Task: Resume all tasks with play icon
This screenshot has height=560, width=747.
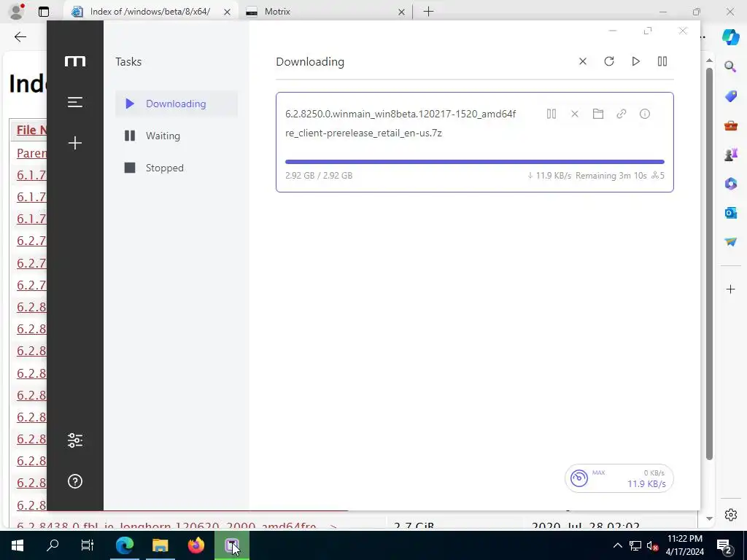Action: coord(635,61)
